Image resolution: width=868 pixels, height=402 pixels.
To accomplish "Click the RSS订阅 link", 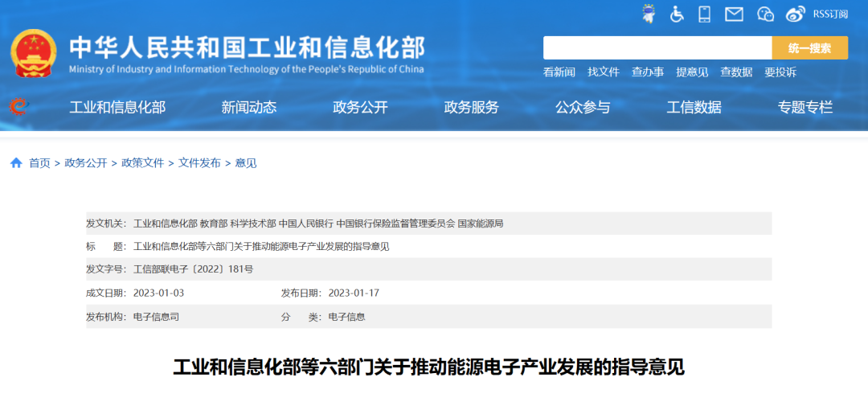I will point(830,14).
